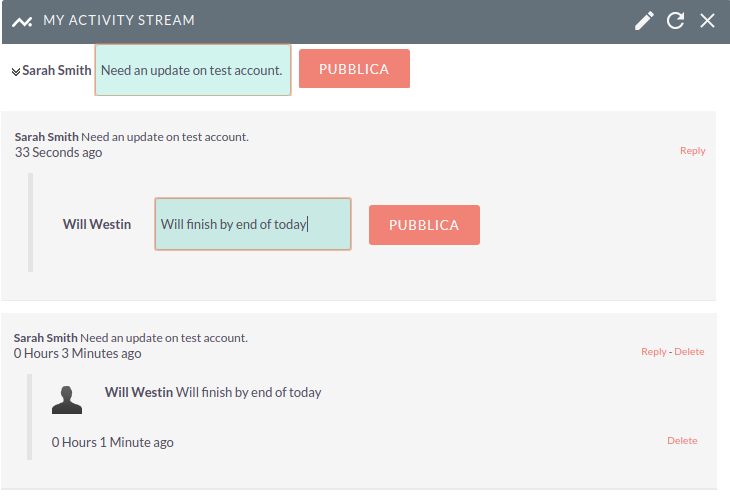Screen dimensions: 730x500
Task: Publish Will Westin's reply with PUBBLICA
Action: pyautogui.click(x=424, y=225)
